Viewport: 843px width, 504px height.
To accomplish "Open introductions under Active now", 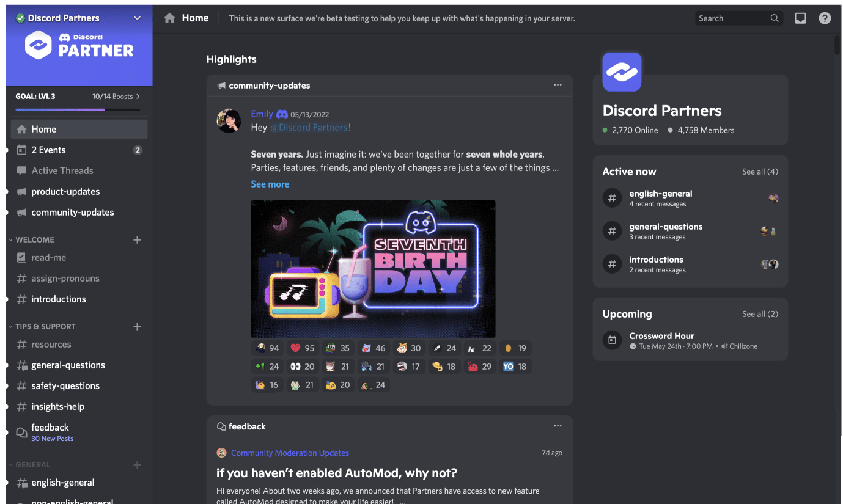I will pyautogui.click(x=690, y=264).
